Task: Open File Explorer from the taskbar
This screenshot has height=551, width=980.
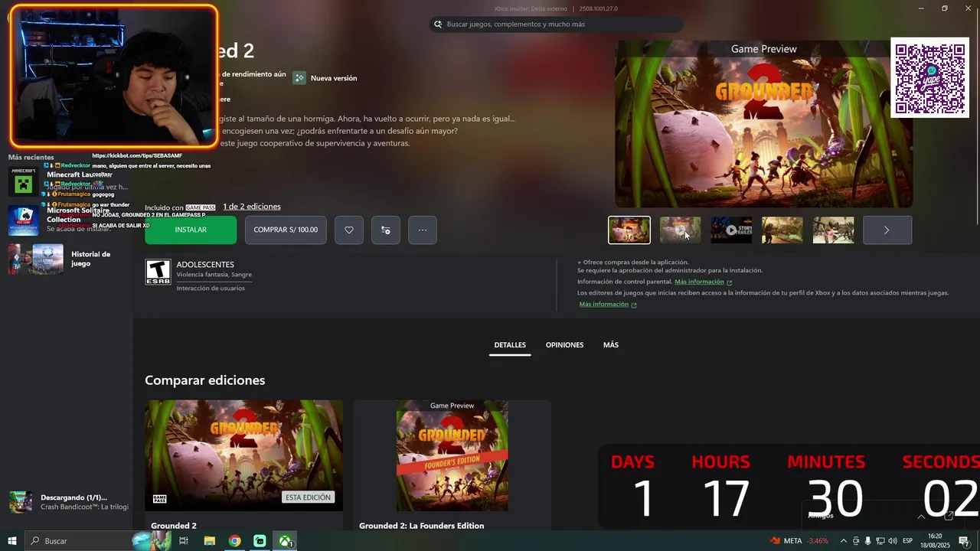Action: pyautogui.click(x=209, y=541)
